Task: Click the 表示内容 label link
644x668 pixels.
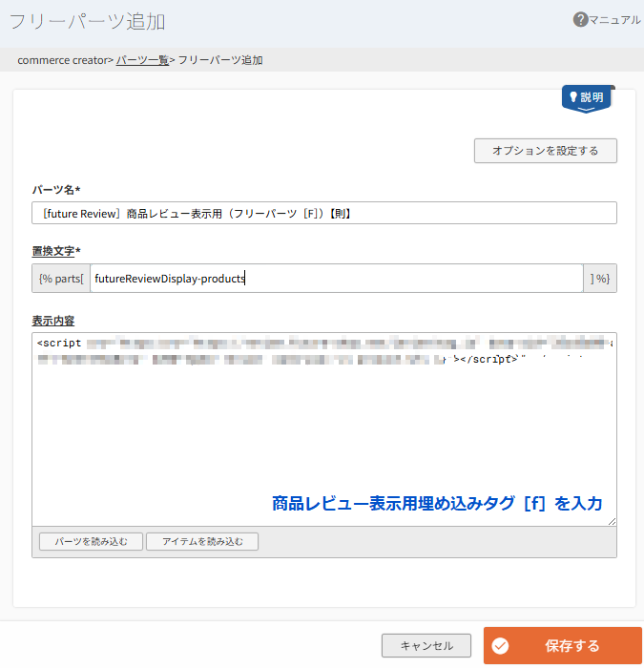Action: [x=53, y=321]
